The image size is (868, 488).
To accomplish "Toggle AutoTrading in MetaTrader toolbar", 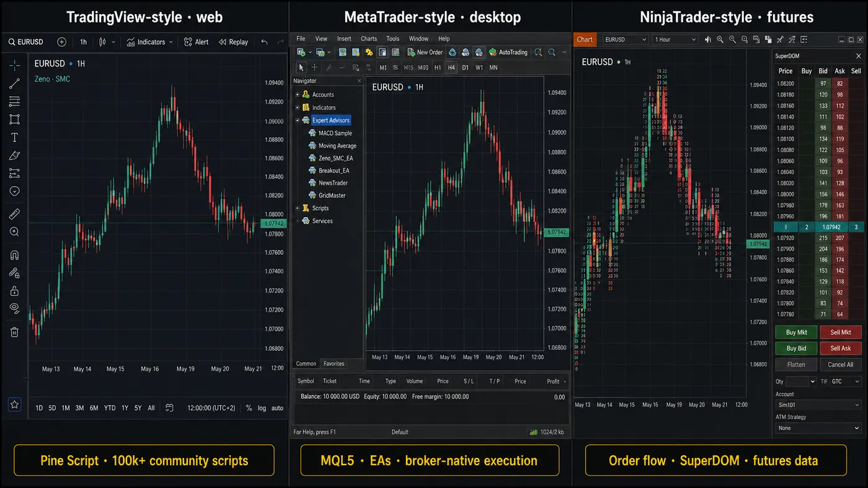I will click(x=508, y=53).
